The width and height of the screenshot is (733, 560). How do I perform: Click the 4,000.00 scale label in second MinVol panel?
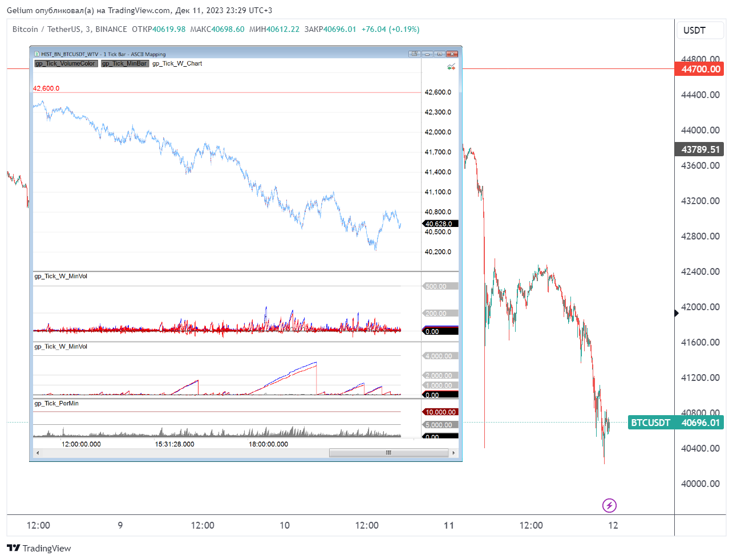[x=440, y=356]
